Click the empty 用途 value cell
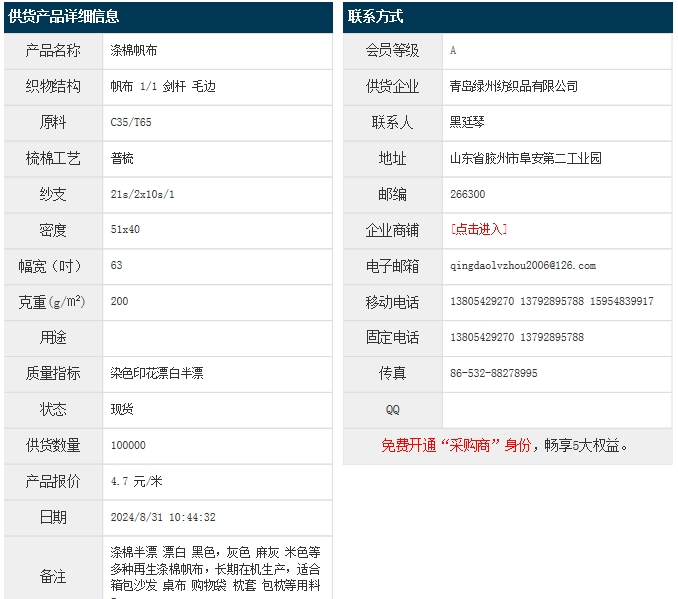Viewport: 678px width, 599px height. coord(217,337)
